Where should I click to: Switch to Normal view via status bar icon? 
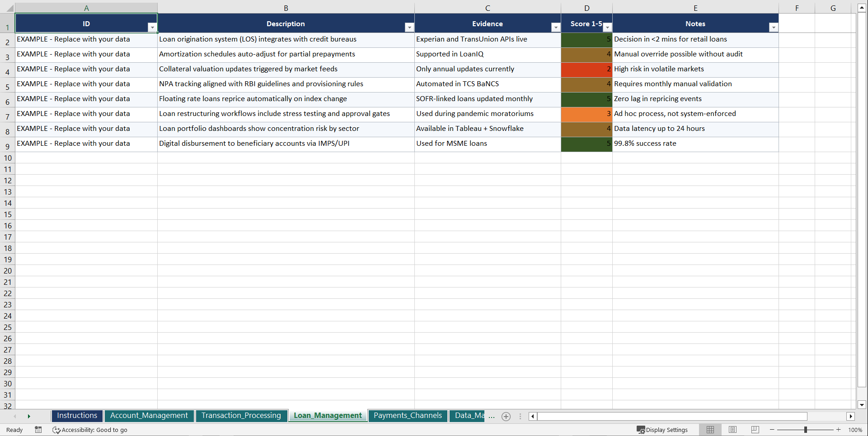click(710, 430)
